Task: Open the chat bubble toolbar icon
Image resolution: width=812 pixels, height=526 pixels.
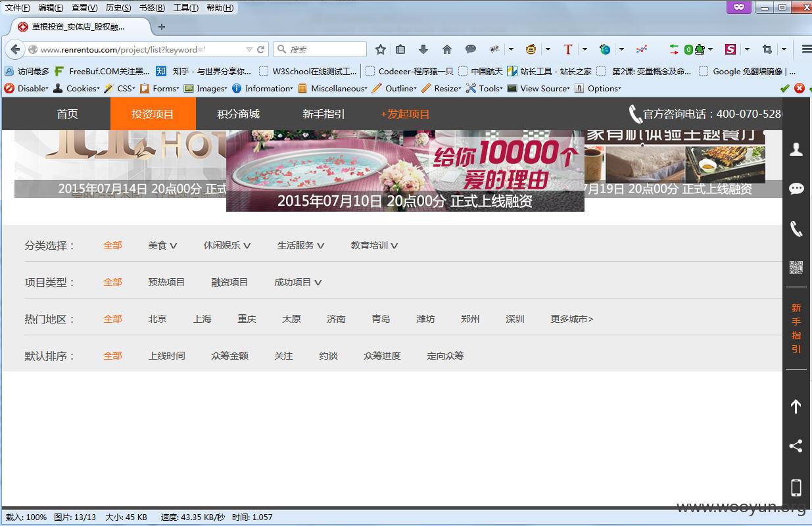Action: point(471,49)
